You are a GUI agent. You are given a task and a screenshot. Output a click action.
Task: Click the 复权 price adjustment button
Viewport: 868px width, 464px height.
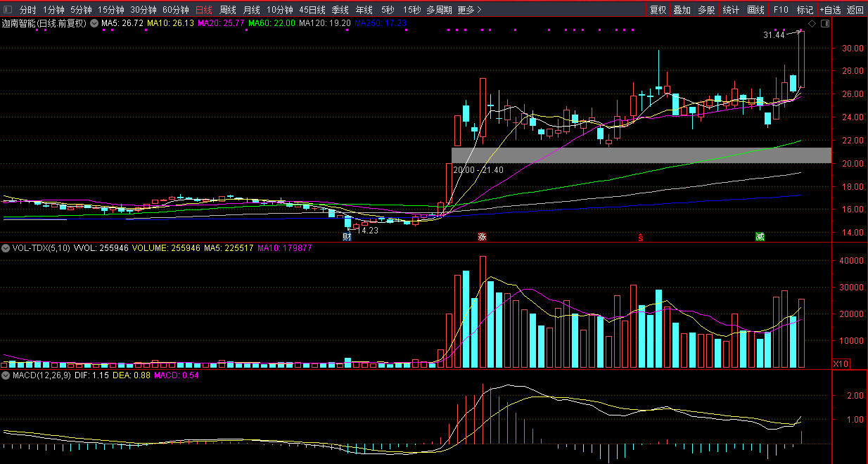[658, 10]
